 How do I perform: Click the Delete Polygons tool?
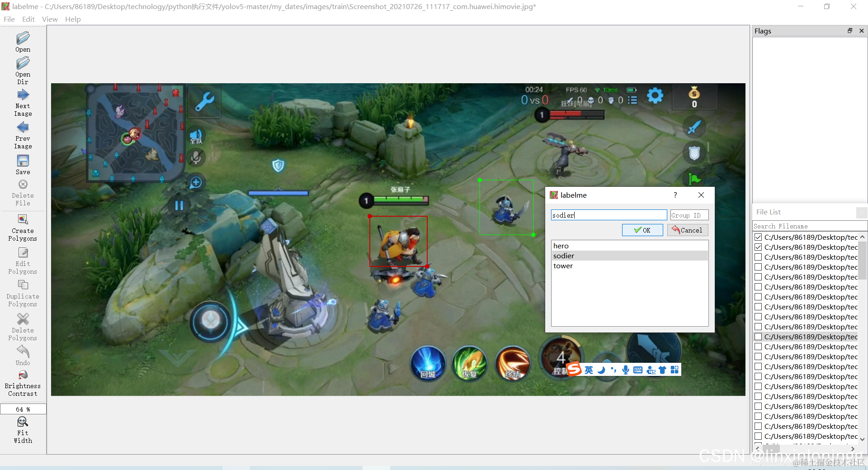[23, 327]
